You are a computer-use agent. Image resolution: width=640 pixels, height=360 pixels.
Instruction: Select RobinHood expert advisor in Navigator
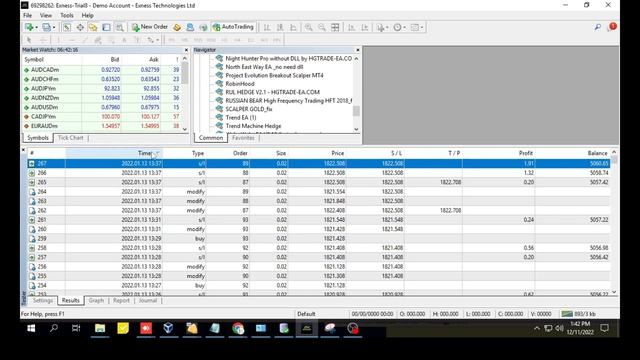click(x=240, y=84)
